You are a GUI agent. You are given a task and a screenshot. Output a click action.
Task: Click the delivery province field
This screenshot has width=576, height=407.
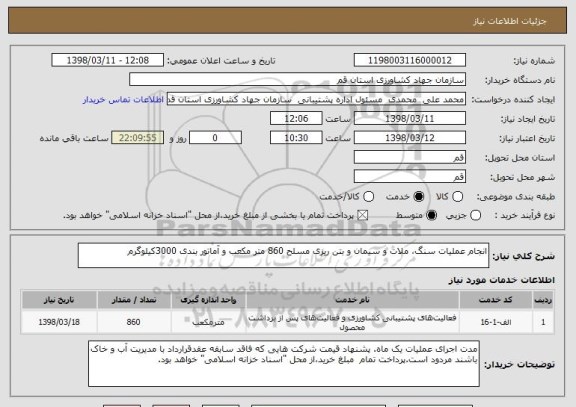point(410,157)
